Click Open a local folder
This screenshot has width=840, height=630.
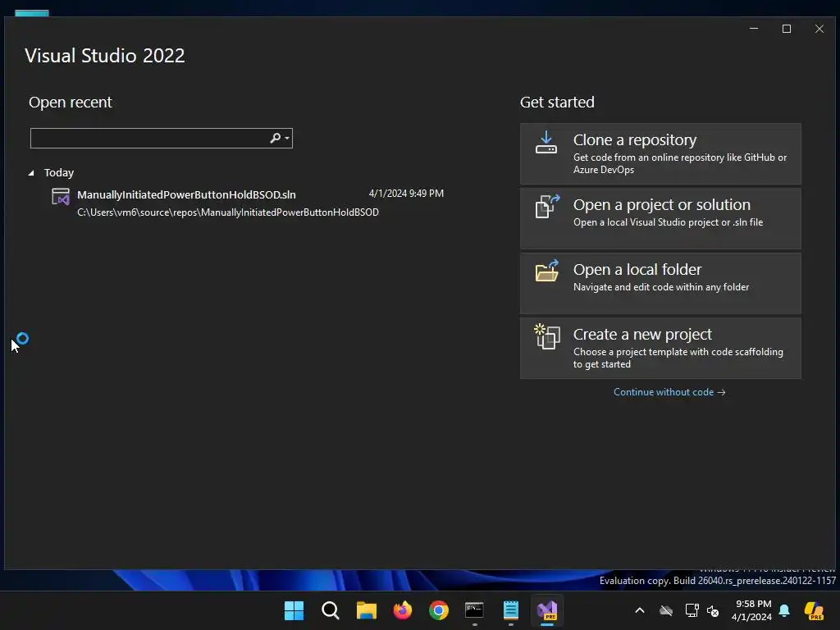click(660, 283)
